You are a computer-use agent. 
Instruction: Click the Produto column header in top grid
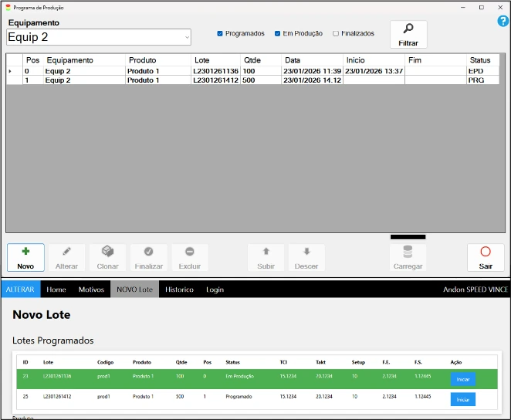point(158,60)
